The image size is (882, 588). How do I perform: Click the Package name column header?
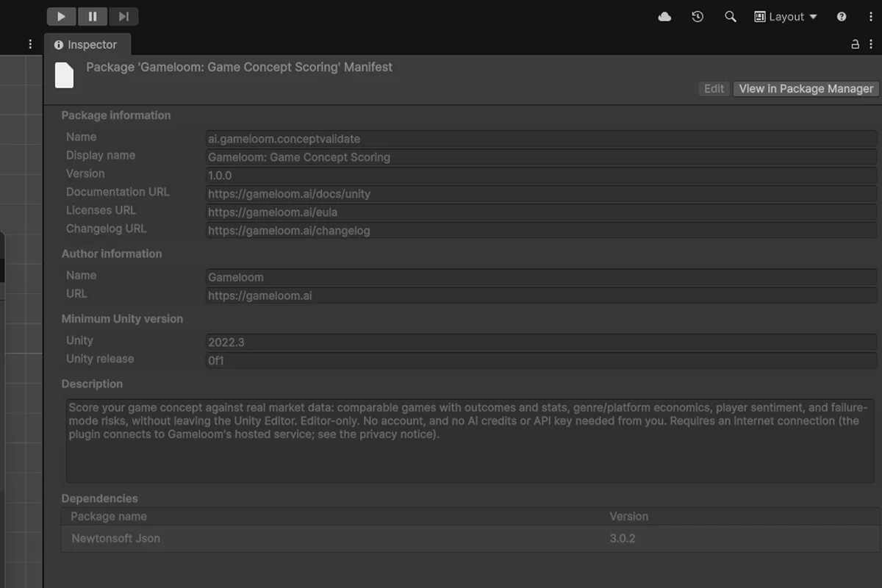coord(109,517)
